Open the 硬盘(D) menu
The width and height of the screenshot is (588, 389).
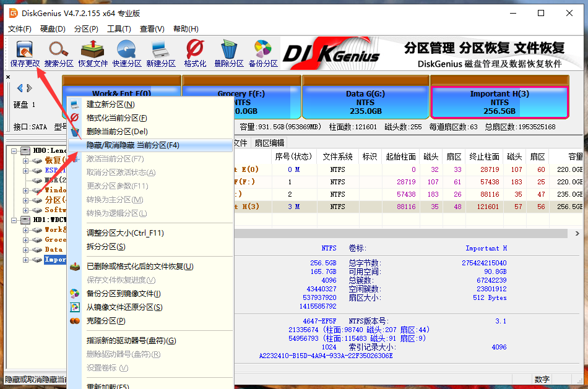pyautogui.click(x=53, y=29)
